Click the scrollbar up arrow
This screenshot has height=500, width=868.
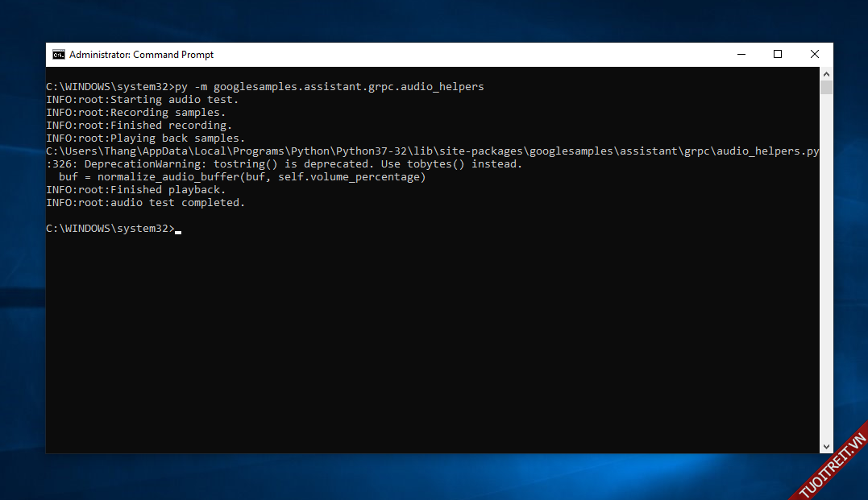point(826,74)
